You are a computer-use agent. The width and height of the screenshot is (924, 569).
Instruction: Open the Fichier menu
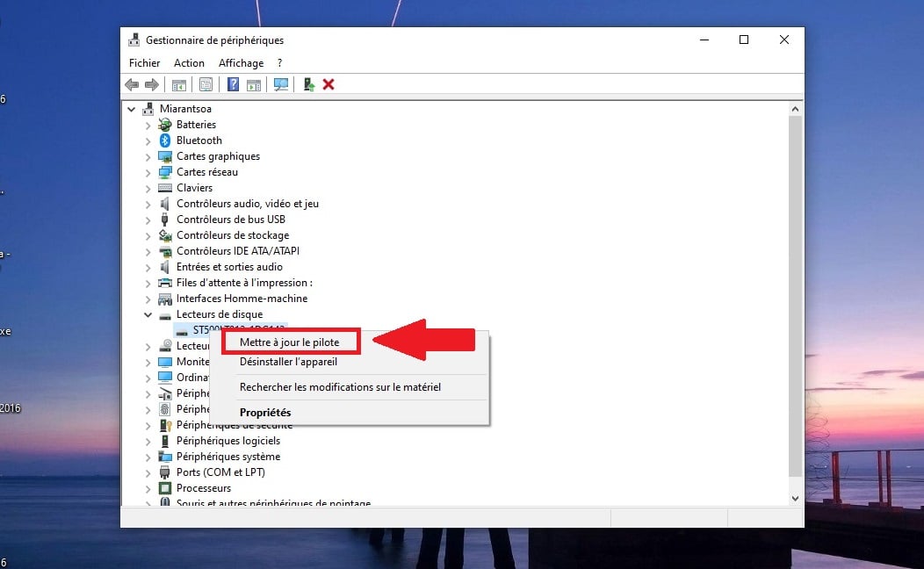144,62
